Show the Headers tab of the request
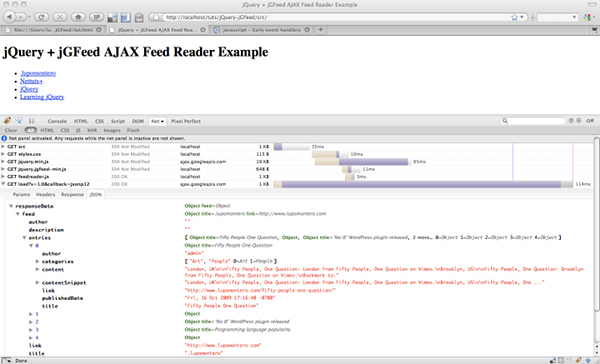 click(46, 194)
